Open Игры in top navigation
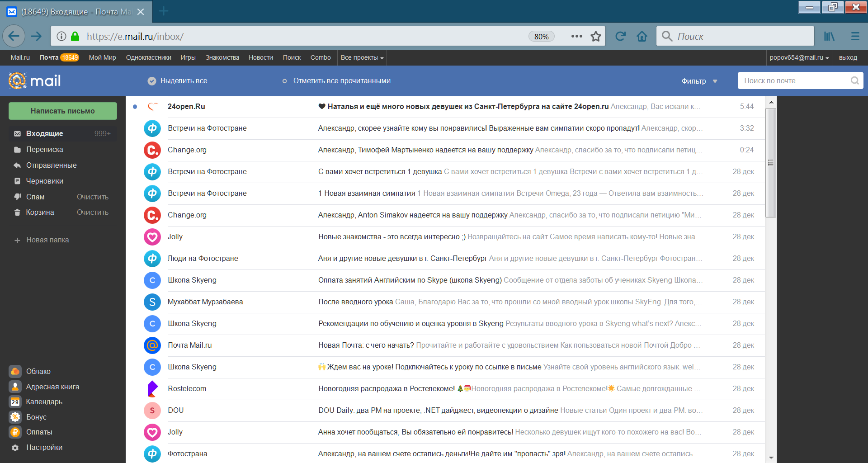Viewport: 868px width, 463px height. 188,57
